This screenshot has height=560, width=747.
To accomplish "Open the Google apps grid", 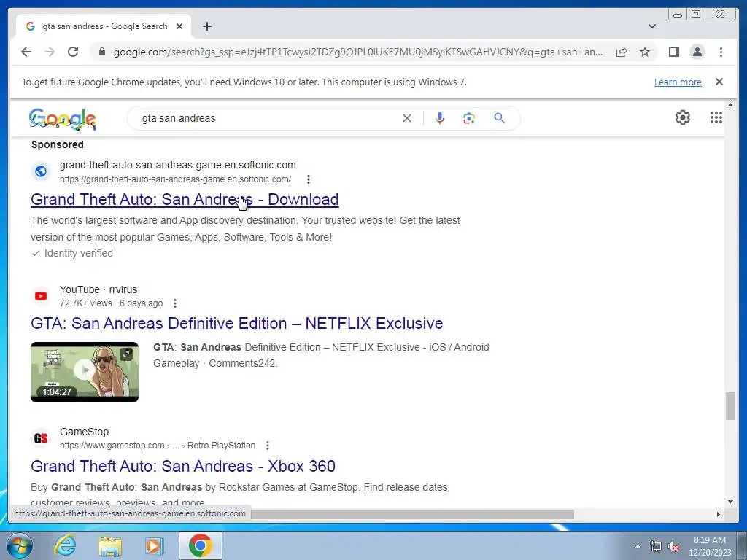I will click(716, 117).
